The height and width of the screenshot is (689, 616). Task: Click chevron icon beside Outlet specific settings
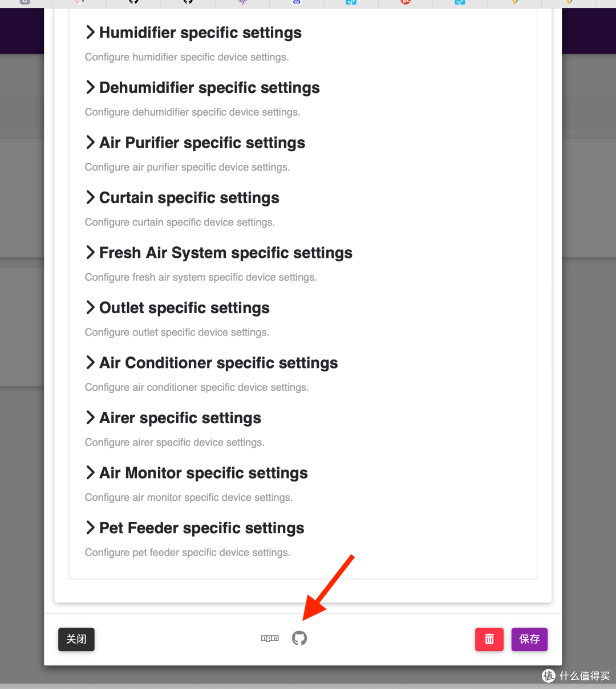90,307
